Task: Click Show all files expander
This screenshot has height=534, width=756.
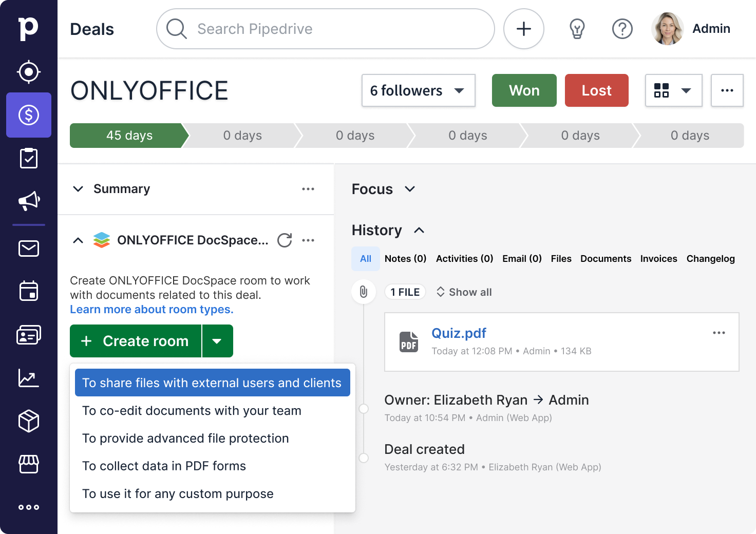Action: [464, 292]
